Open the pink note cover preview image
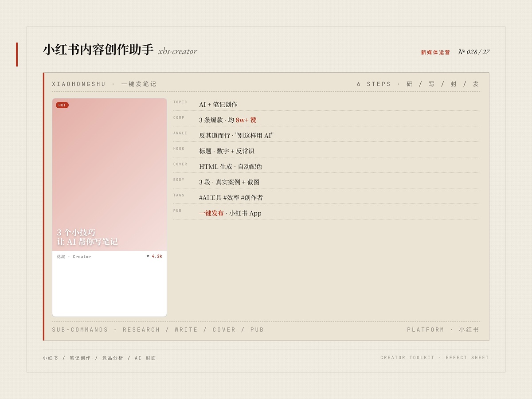The image size is (532, 399). pos(110,175)
